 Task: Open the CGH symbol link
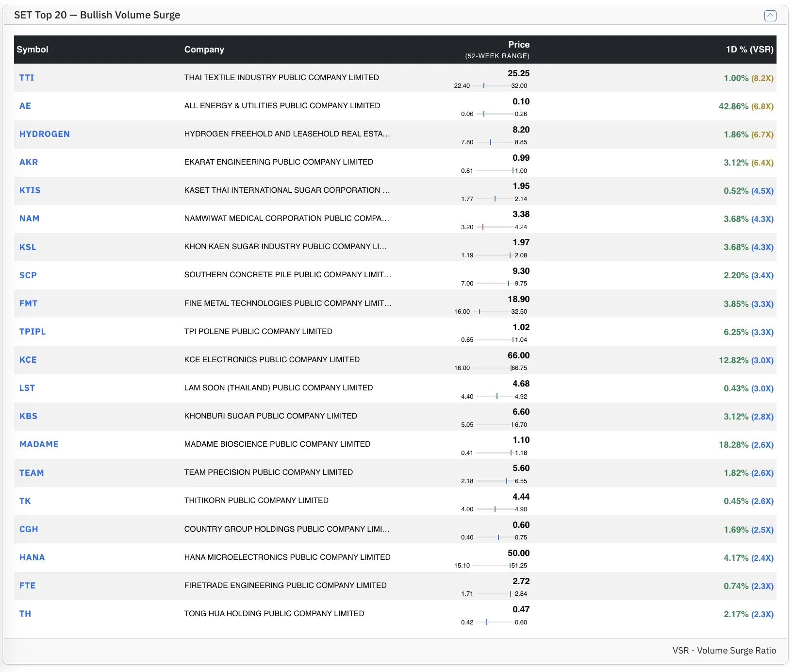29,529
